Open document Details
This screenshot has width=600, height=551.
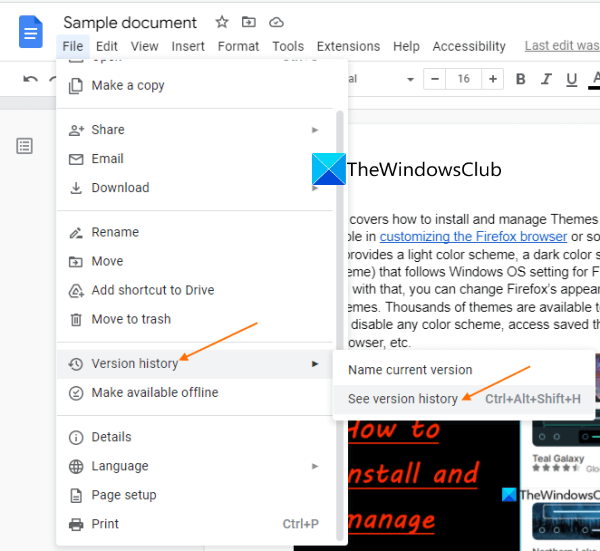(194, 437)
